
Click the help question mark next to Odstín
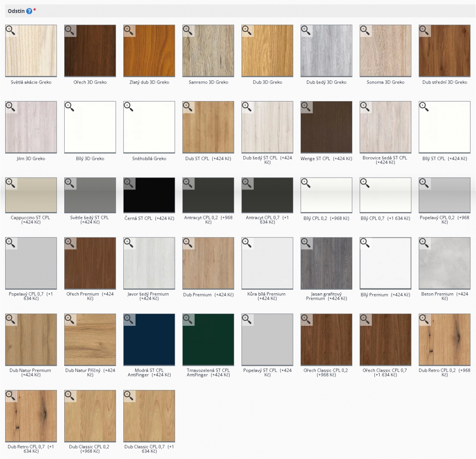(29, 11)
